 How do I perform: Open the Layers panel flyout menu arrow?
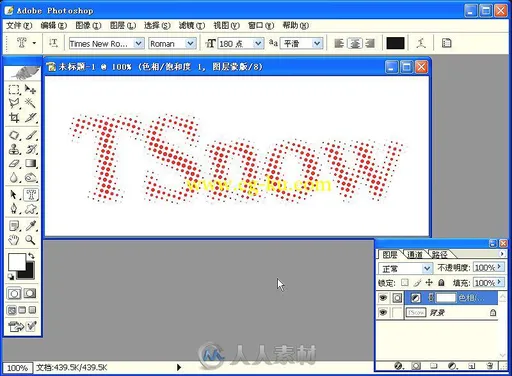[x=502, y=254]
